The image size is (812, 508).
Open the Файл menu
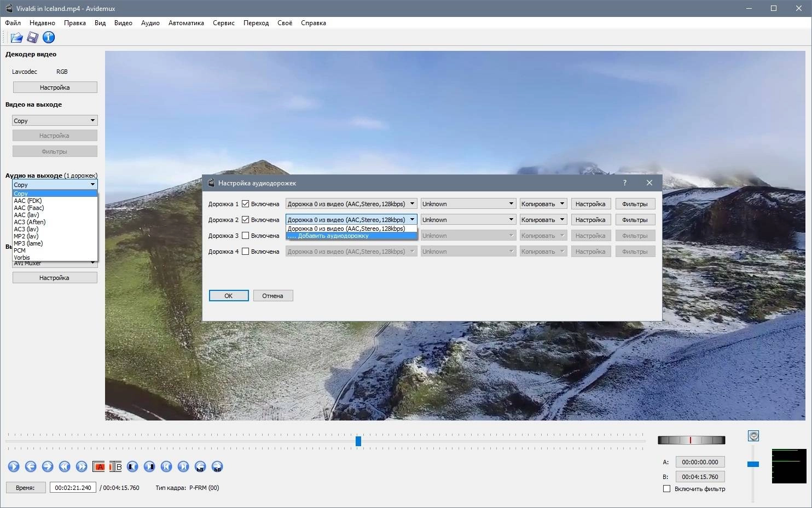pyautogui.click(x=13, y=23)
